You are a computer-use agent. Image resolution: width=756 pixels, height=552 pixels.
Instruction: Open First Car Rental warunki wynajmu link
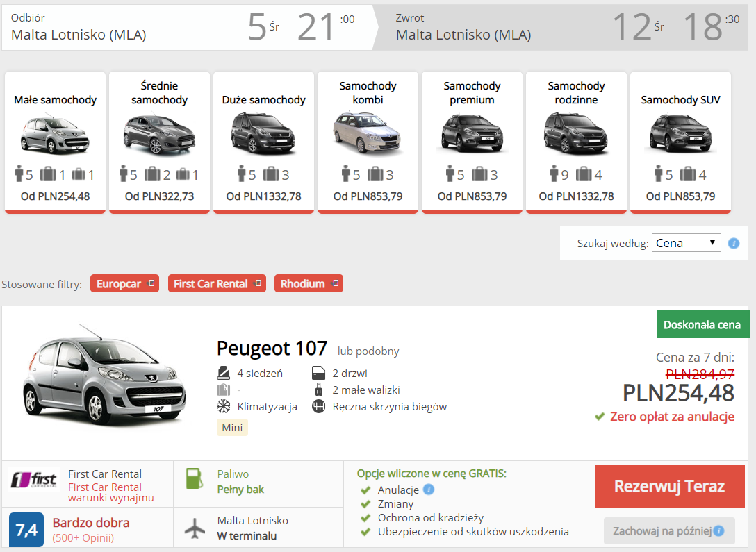(111, 492)
